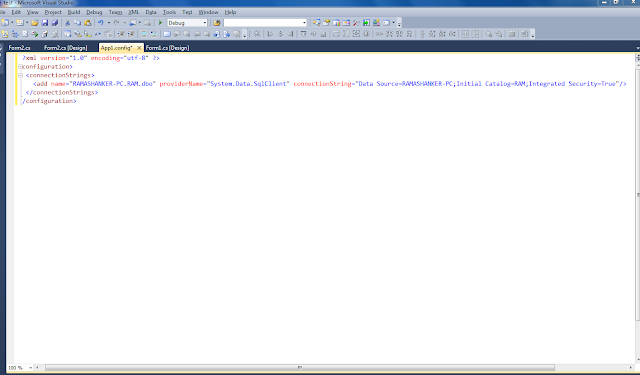This screenshot has height=375, width=640.
Task: Open the Help menu
Action: pos(230,12)
